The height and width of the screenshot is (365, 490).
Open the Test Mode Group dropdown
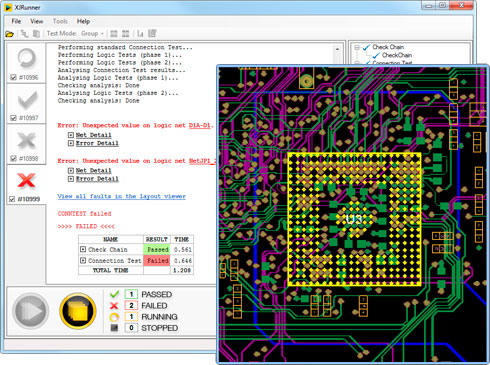92,34
